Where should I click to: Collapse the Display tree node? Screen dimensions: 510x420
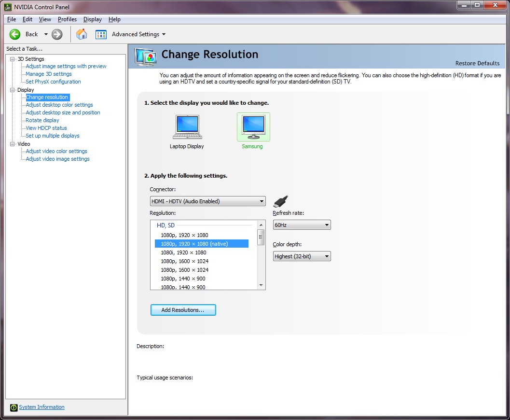[x=13, y=90]
